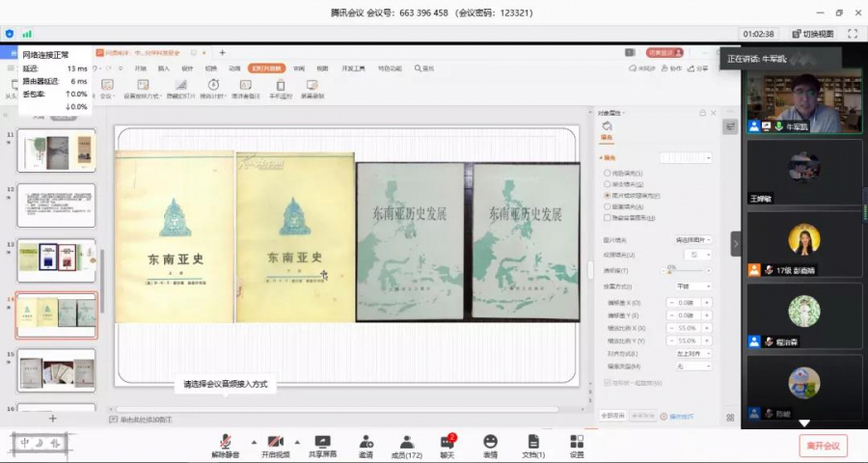This screenshot has width=868, height=463.
Task: Click the 共享屏幕 share screen icon
Action: tap(322, 445)
